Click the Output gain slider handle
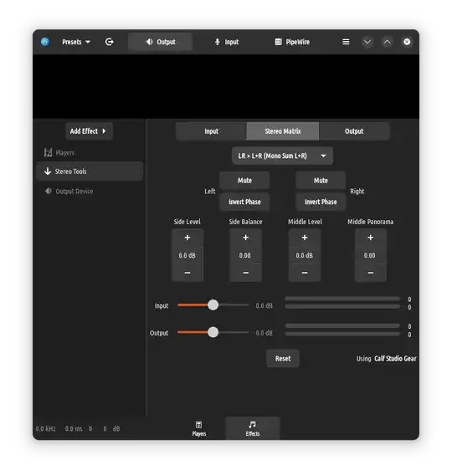Screen dimensions: 452x476 click(213, 332)
